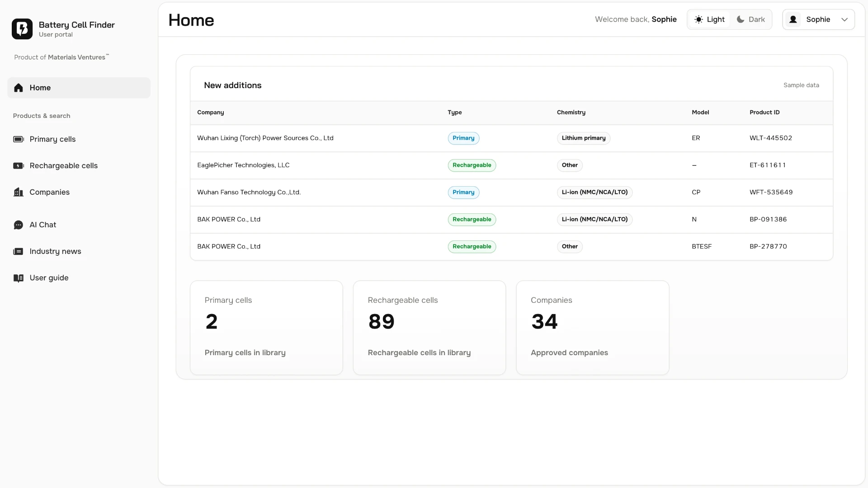Screen dimensions: 868x488
Task: Click the Chemistry column header
Action: [x=571, y=113]
